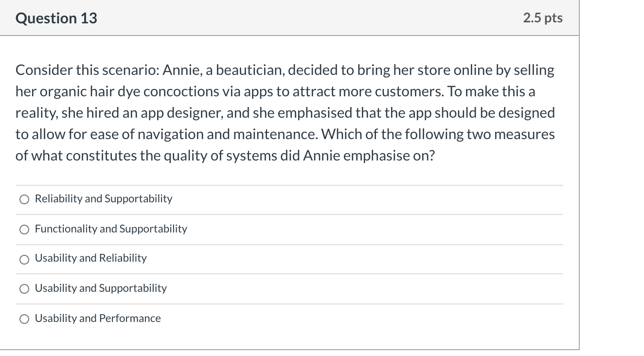This screenshot has width=644, height=356.
Task: Click the 'Usability and Reliability' answer label
Action: [x=90, y=258]
